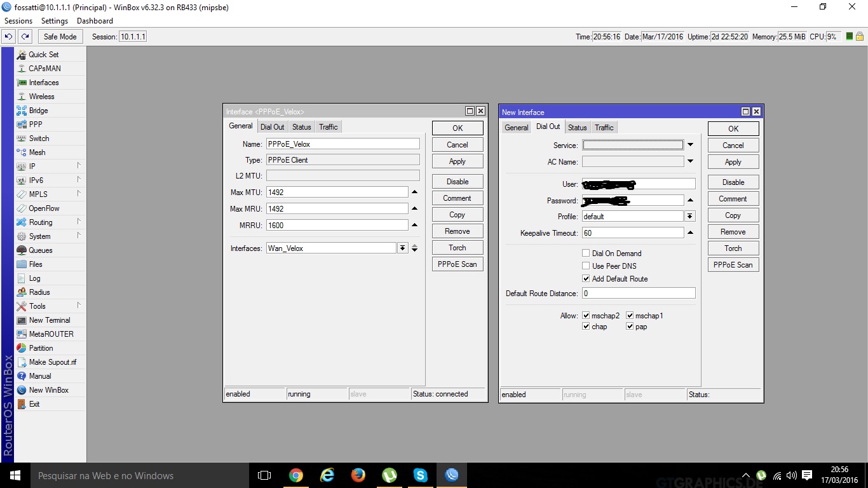Image resolution: width=868 pixels, height=488 pixels.
Task: Open Firefox from the Windows taskbar
Action: pos(358,475)
